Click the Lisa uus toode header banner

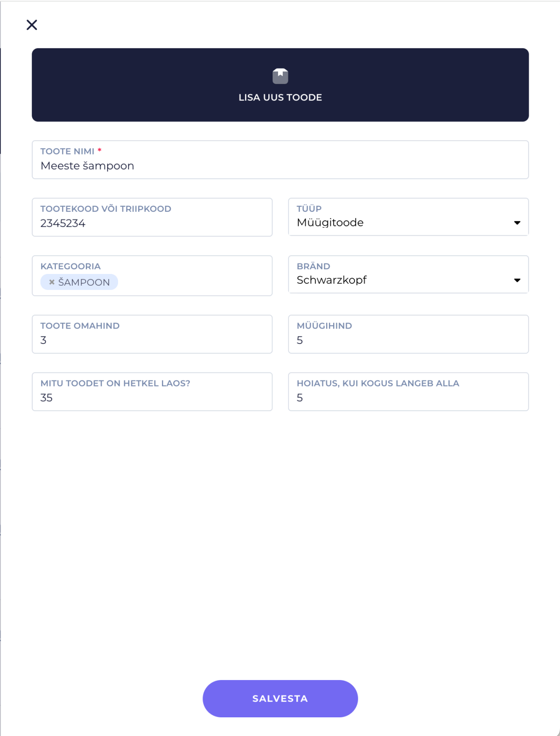(x=280, y=85)
